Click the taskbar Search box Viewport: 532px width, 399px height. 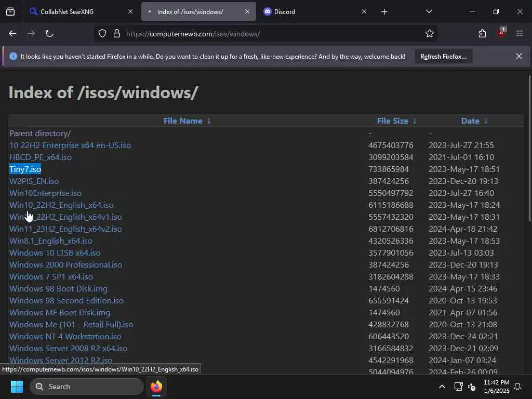pos(87,387)
